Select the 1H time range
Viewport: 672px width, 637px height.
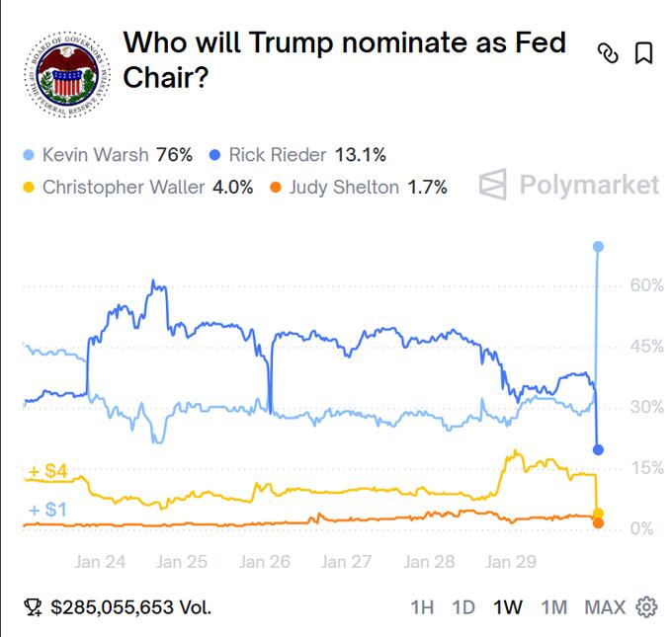click(422, 606)
